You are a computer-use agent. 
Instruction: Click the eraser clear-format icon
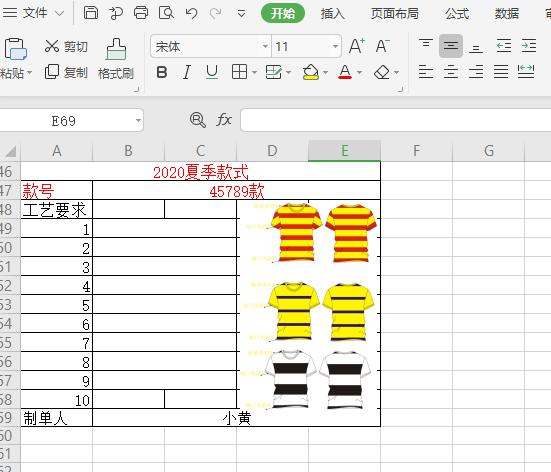(382, 72)
